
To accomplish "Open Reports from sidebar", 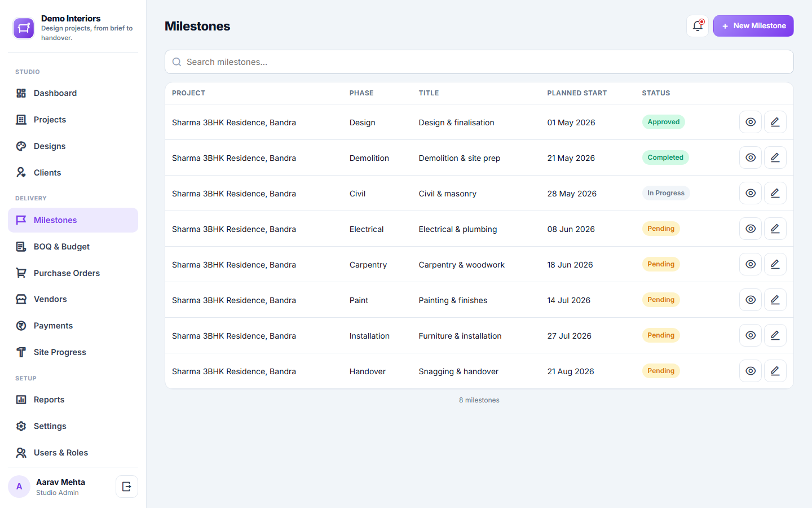I will (73, 400).
